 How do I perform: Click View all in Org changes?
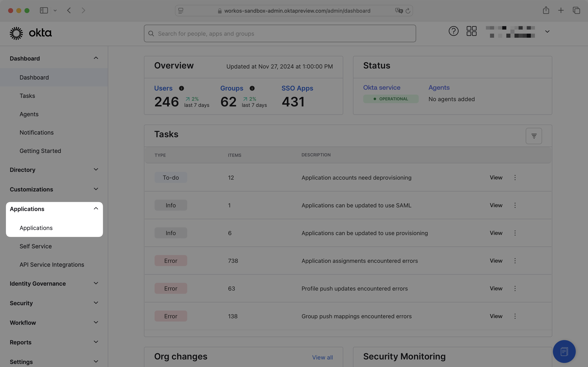[x=322, y=357]
